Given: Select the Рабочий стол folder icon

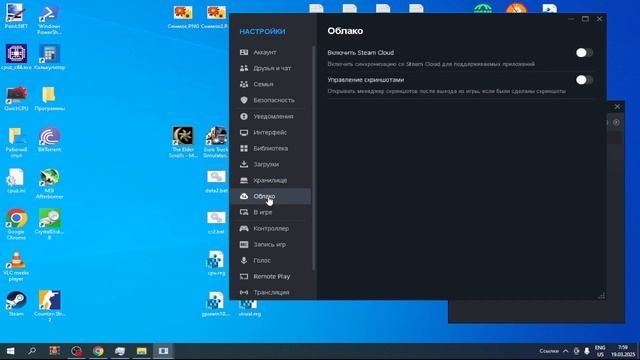Looking at the screenshot, I should tap(16, 142).
